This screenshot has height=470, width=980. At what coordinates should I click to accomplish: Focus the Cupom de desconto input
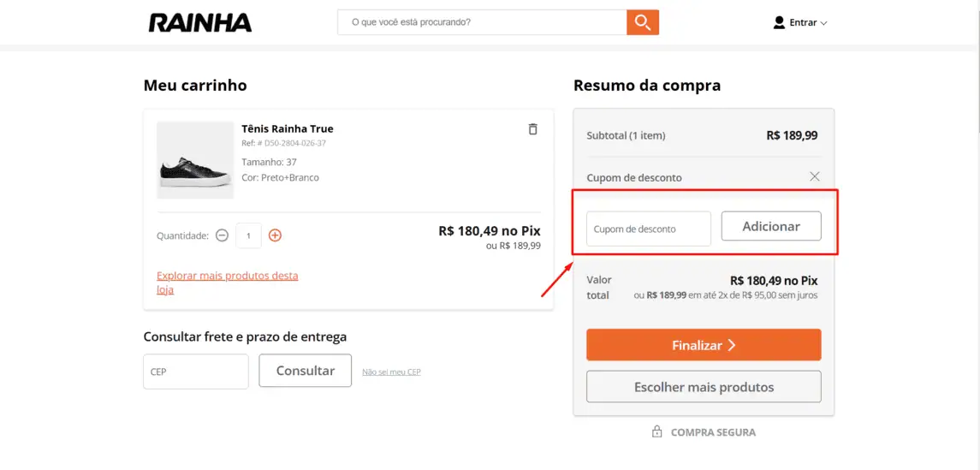tap(648, 229)
